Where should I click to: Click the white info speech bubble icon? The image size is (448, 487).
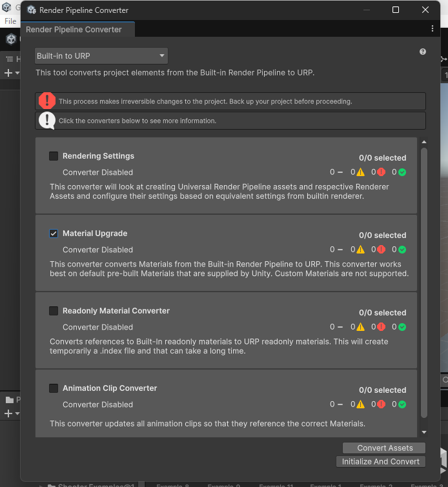click(x=47, y=121)
